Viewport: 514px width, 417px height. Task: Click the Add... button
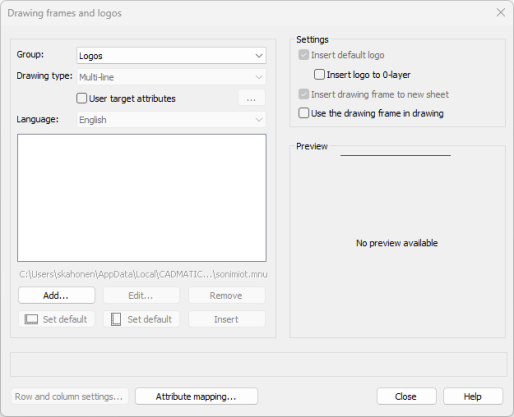[56, 295]
